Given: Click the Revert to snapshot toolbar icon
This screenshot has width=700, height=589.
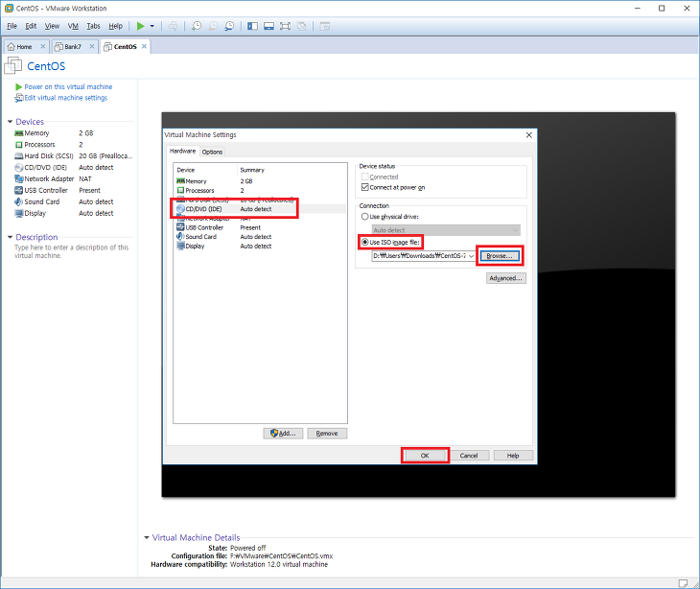Looking at the screenshot, I should click(x=213, y=26).
